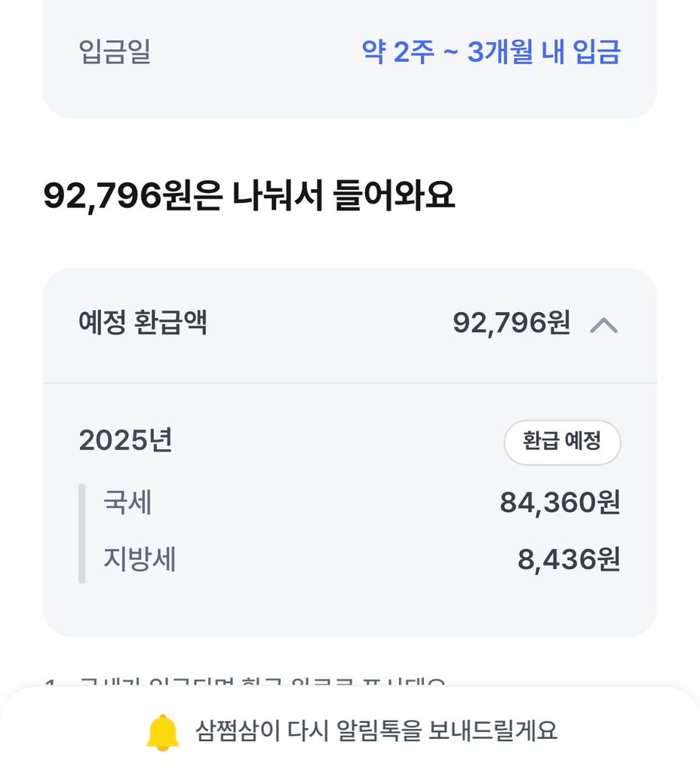The height and width of the screenshot is (784, 700).
Task: Tap the 84,360원 national tax amount
Action: tap(560, 503)
